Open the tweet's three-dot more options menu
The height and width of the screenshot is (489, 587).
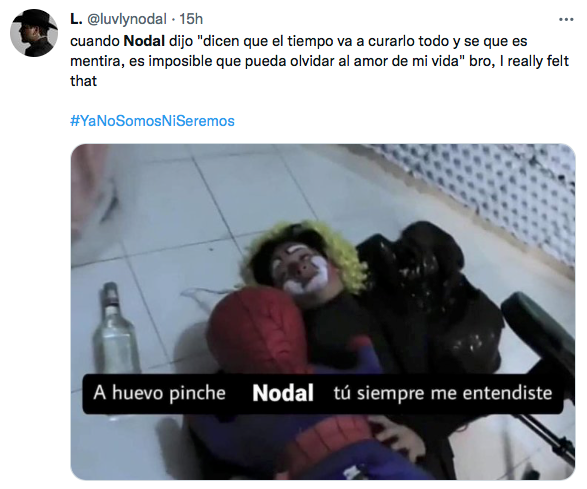[566, 19]
